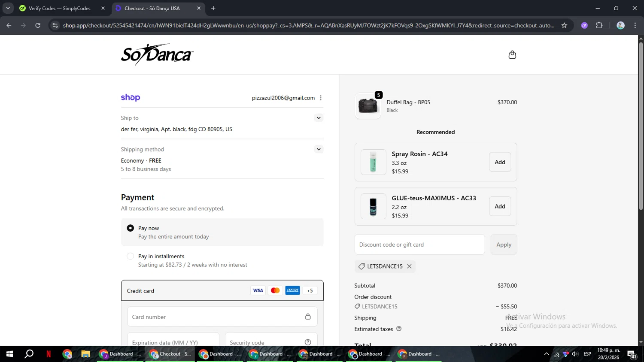
Task: Select the Pay now option
Action: (x=222, y=232)
